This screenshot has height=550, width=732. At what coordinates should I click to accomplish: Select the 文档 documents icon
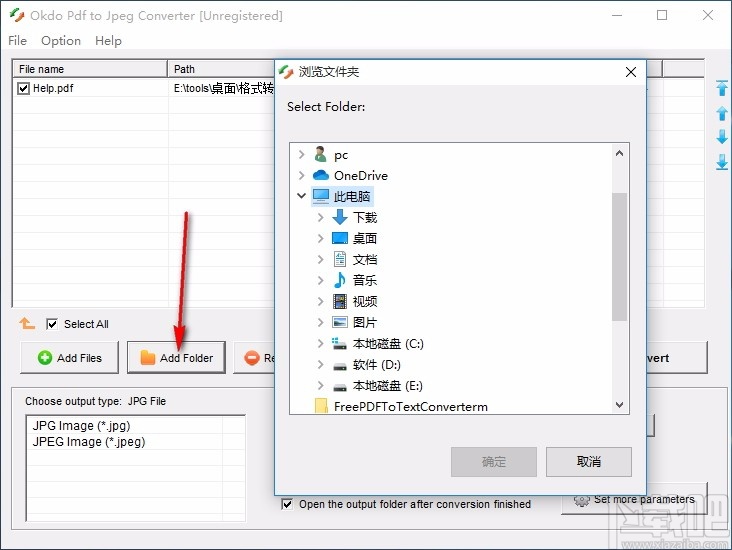tap(340, 259)
